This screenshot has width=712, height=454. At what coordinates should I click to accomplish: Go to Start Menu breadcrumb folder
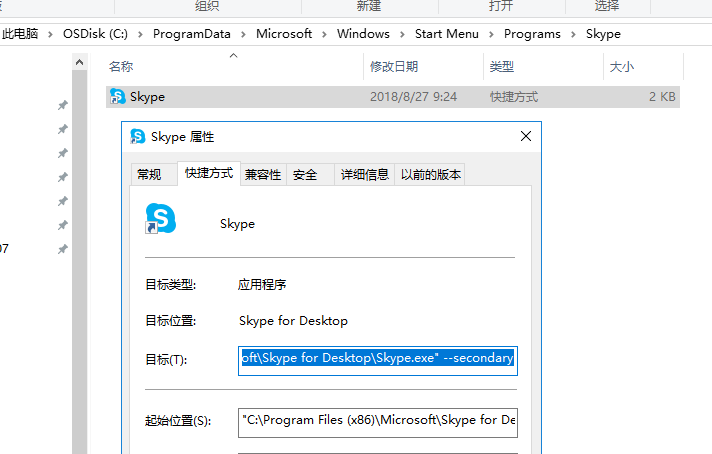click(447, 34)
